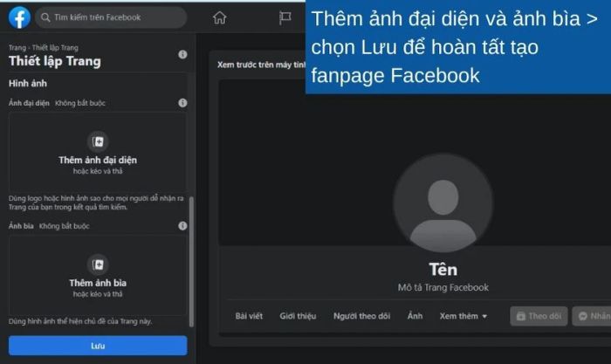Save the page with the Lưu button

98,346
